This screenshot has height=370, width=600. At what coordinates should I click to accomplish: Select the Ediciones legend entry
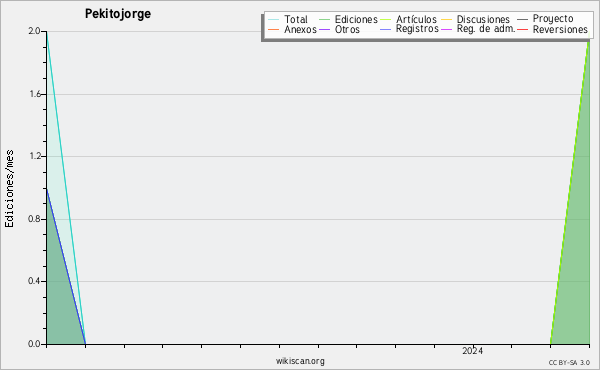pyautogui.click(x=348, y=19)
